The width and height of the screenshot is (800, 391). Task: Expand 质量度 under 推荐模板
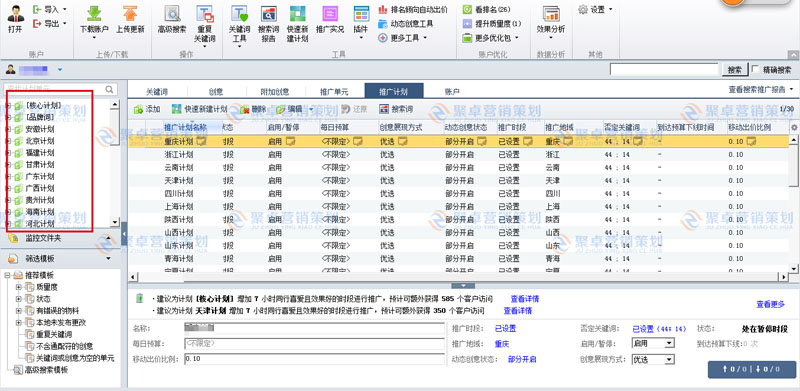(x=19, y=287)
